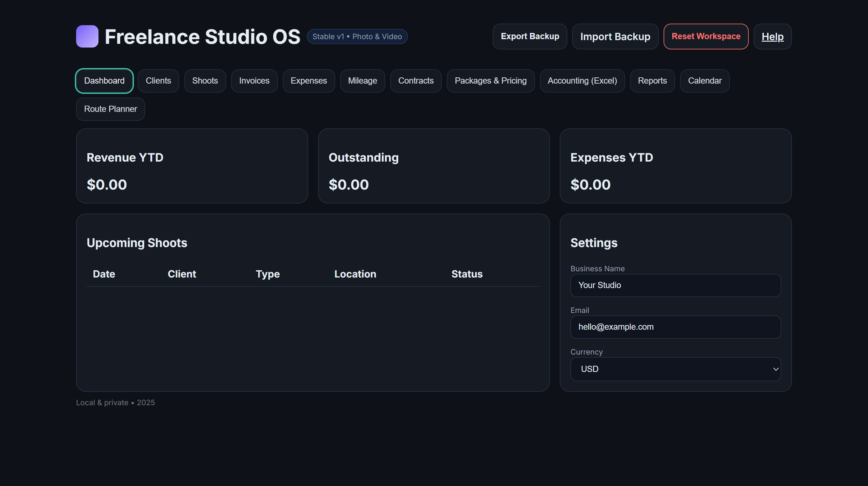Reset the workspace
868x486 pixels.
click(706, 36)
